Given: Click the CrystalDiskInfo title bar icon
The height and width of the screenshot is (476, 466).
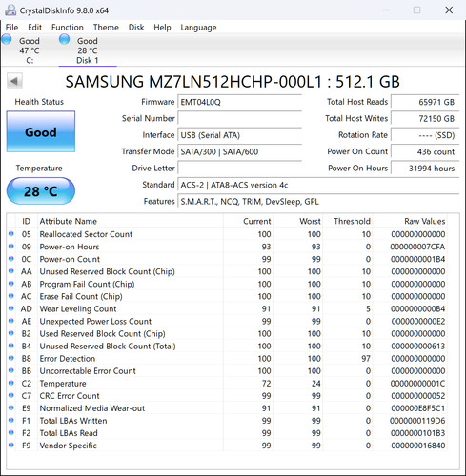Looking at the screenshot, I should pos(10,10).
